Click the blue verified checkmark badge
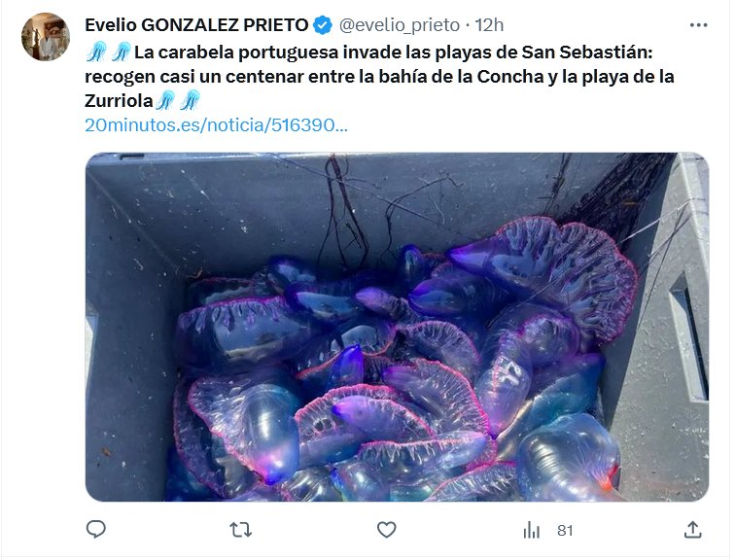 tap(323, 25)
